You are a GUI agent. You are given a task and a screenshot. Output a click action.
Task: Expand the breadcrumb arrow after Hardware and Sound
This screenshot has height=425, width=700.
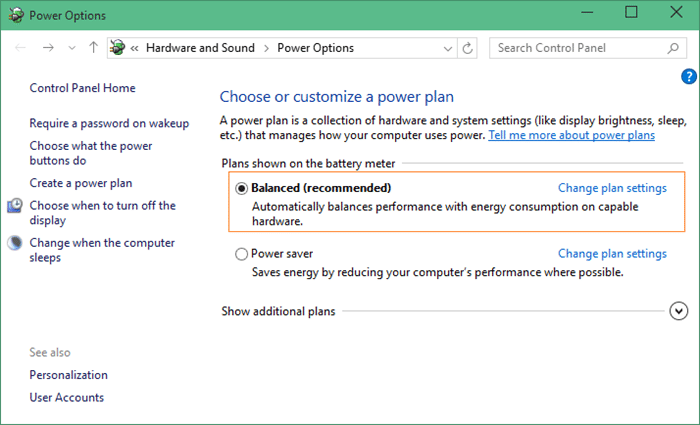[x=266, y=48]
